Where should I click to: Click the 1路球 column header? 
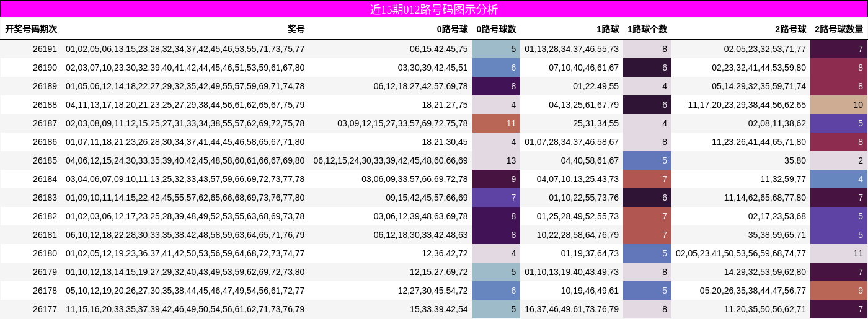[x=608, y=29]
